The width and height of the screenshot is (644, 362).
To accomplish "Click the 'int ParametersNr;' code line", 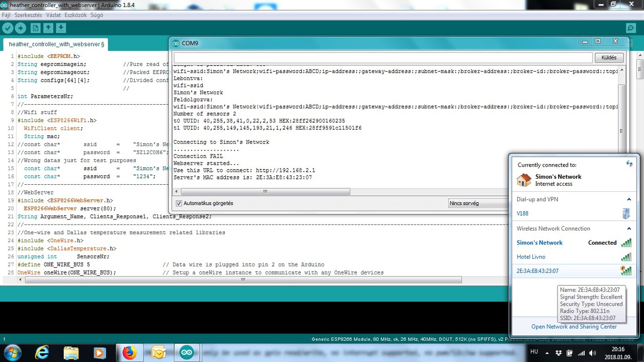I will click(x=45, y=96).
